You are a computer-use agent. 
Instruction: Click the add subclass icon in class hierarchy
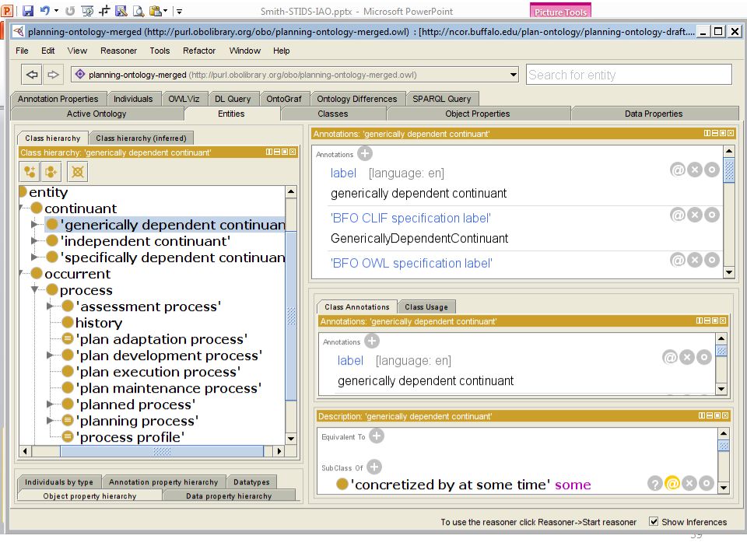(x=30, y=171)
